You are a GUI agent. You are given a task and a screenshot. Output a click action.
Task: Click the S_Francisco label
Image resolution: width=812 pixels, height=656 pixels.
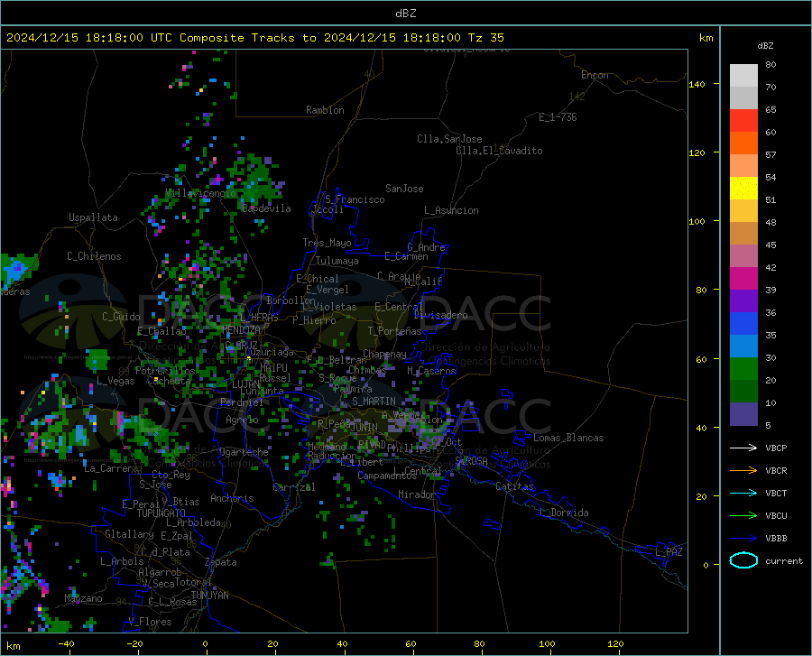[x=355, y=199]
